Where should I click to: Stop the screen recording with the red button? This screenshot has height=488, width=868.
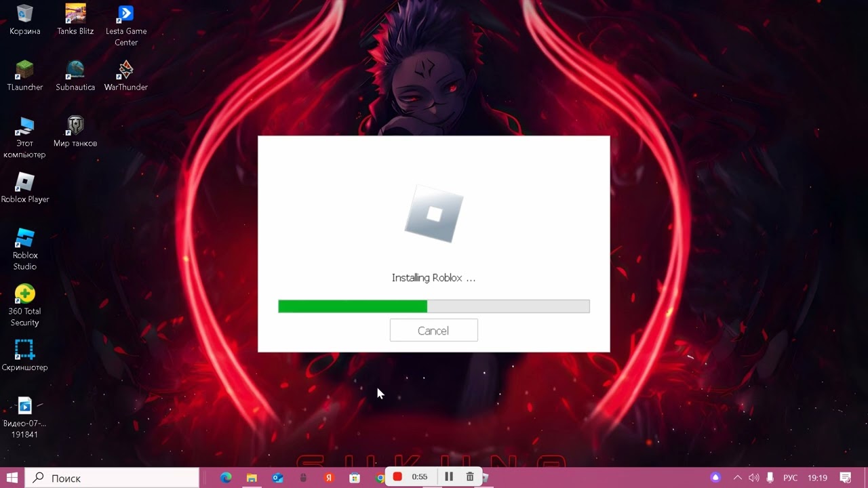[x=397, y=477]
